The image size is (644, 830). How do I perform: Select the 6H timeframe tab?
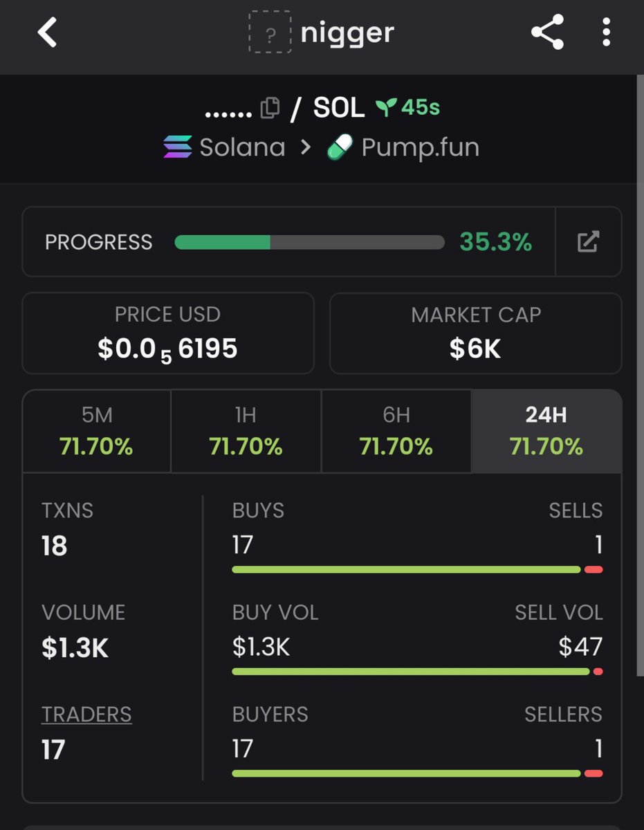[x=396, y=431]
